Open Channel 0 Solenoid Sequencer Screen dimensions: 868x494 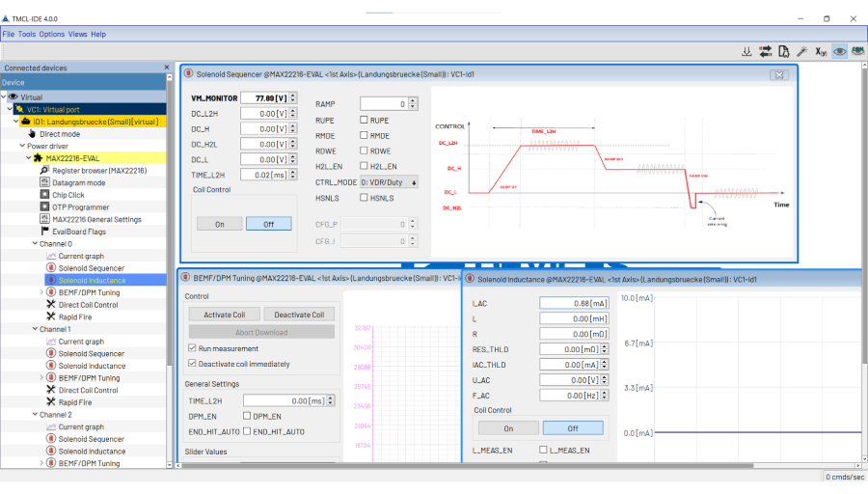92,268
